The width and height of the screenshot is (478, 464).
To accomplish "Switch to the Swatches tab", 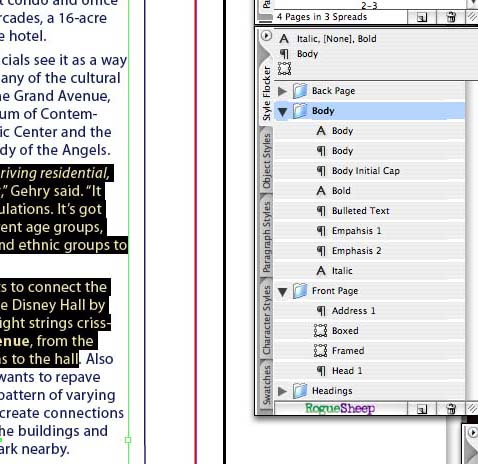I will tap(267, 385).
